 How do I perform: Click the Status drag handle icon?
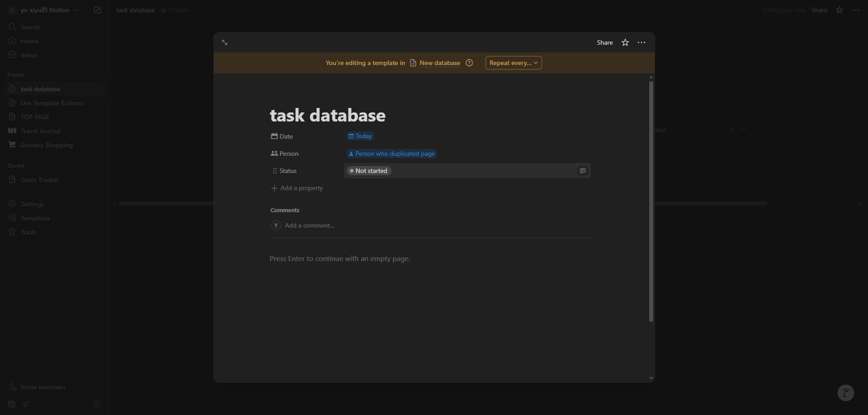coord(274,171)
